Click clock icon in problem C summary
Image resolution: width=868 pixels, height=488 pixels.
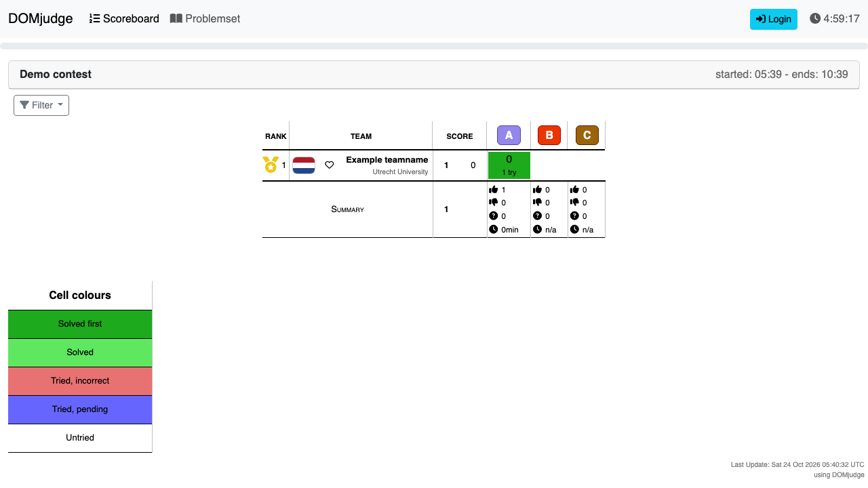click(574, 229)
